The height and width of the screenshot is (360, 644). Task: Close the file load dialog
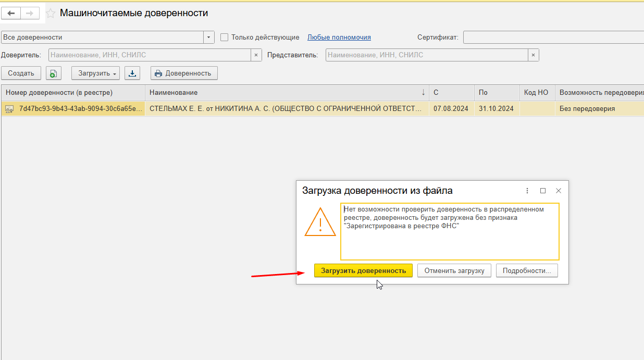tap(559, 191)
